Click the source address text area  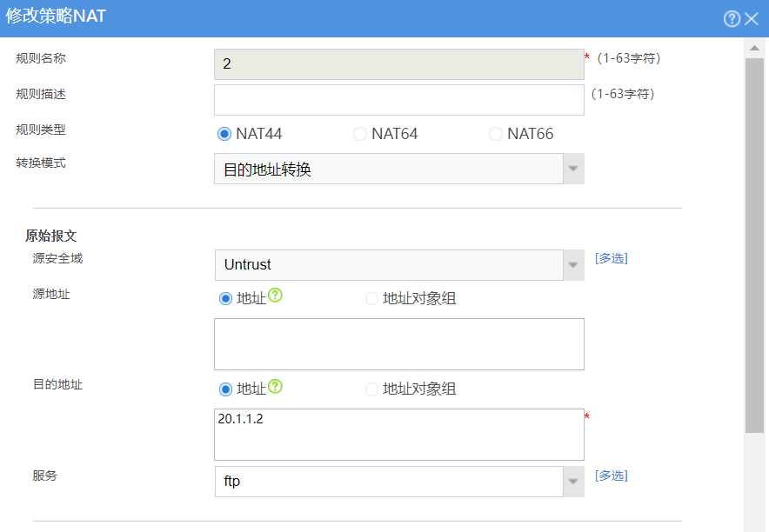point(399,344)
